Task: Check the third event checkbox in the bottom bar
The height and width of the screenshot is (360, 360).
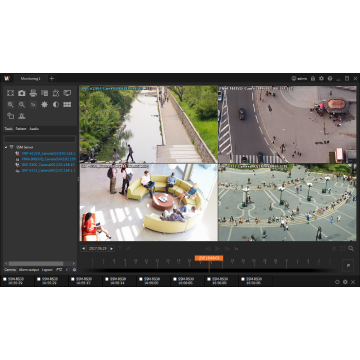Action: coord(73,279)
